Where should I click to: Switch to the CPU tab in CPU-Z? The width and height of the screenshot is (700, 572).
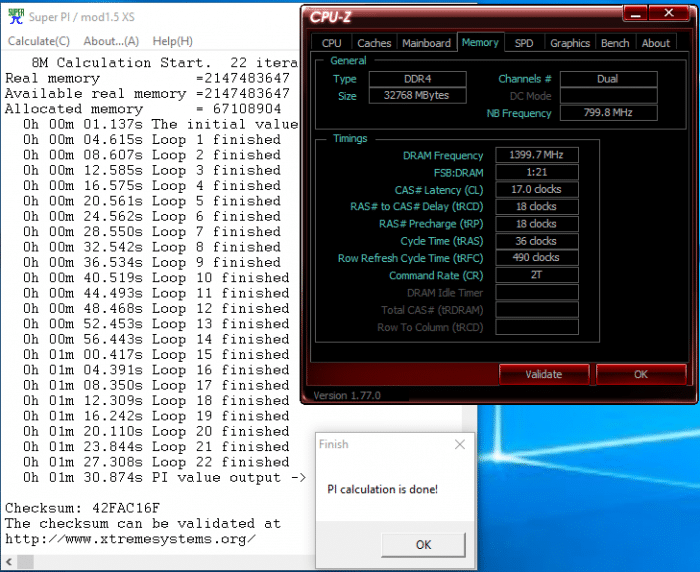pos(331,43)
